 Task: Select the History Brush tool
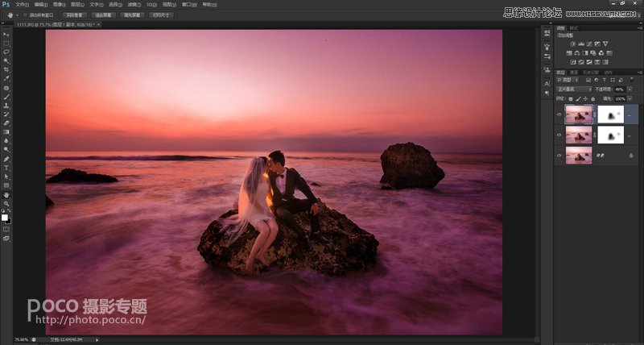pos(6,114)
